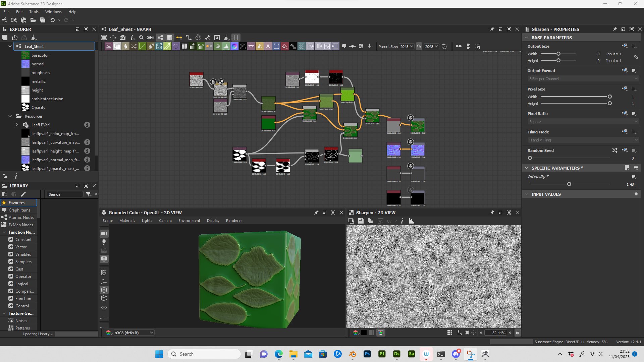Viewport: 644px width, 362px height.
Task: Click the info icon next to LeafLPVar1
Action: pyautogui.click(x=87, y=125)
